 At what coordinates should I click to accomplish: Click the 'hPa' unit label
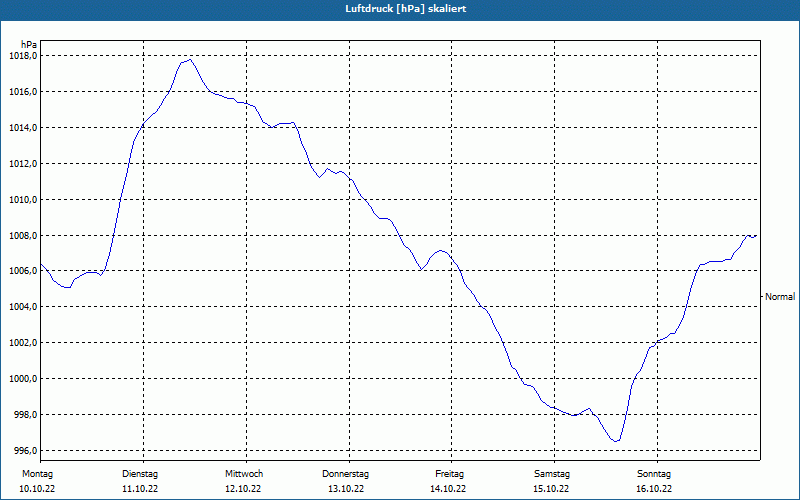point(29,45)
